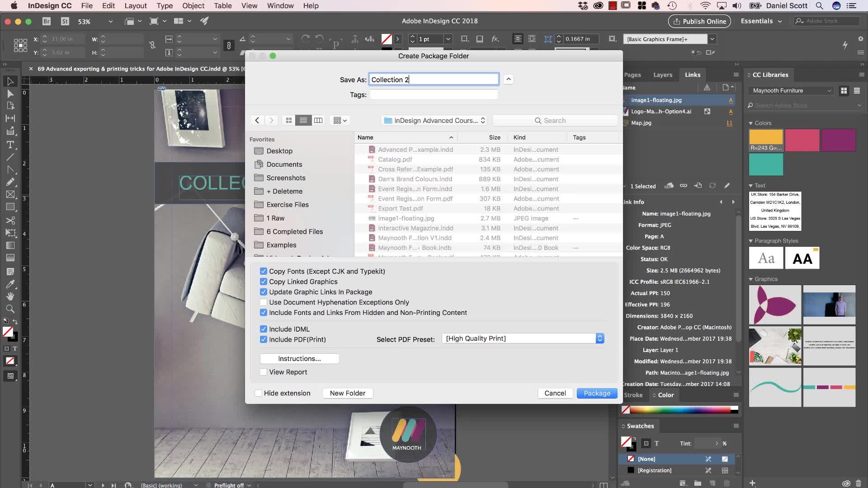
Task: Collapse the save dialog with chevron button
Action: coord(509,80)
